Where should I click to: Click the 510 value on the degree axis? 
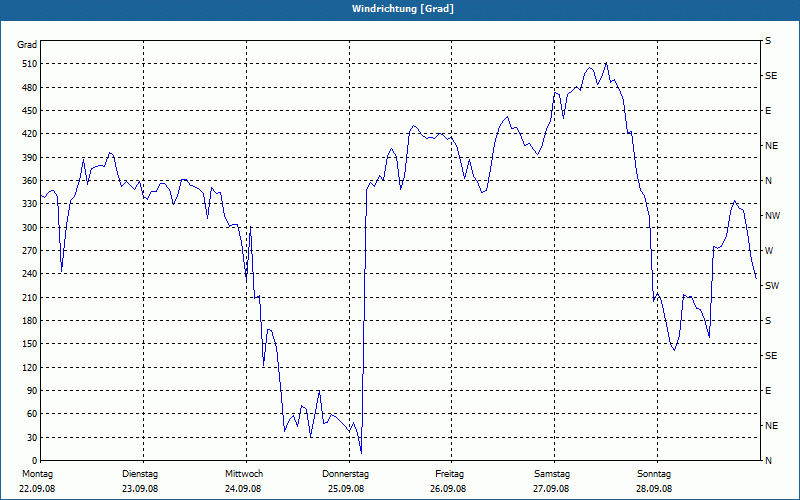click(x=30, y=64)
